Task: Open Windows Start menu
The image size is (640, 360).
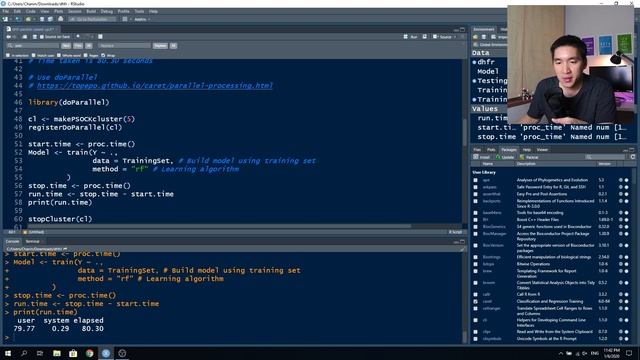Action: coord(8,353)
